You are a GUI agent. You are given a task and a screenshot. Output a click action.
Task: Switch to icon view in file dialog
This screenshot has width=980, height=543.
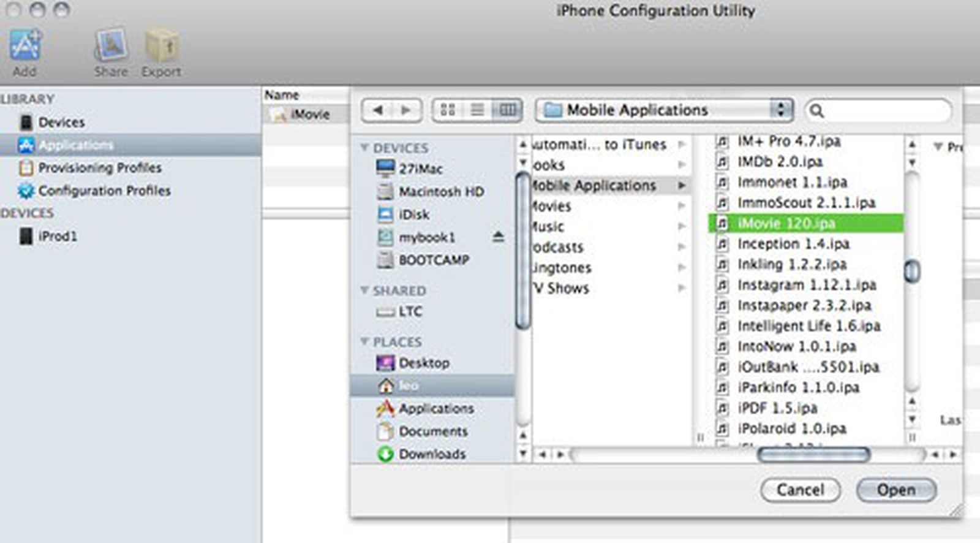click(448, 110)
